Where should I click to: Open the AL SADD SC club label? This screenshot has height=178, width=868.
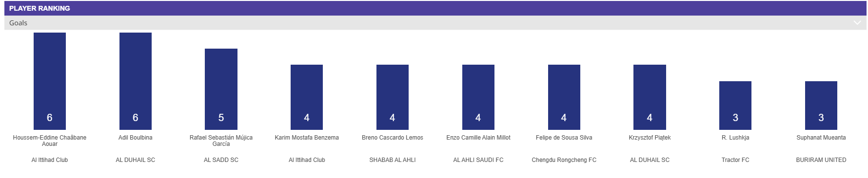pyautogui.click(x=221, y=160)
